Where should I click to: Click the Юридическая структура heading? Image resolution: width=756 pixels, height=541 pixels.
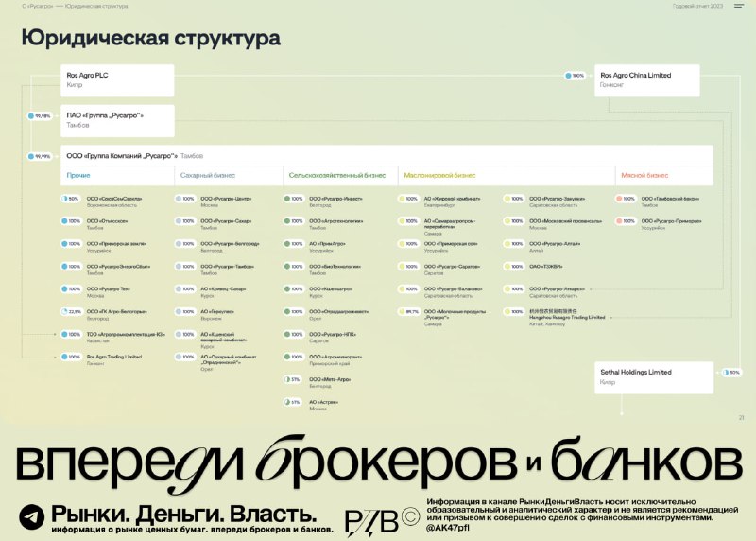(x=150, y=38)
